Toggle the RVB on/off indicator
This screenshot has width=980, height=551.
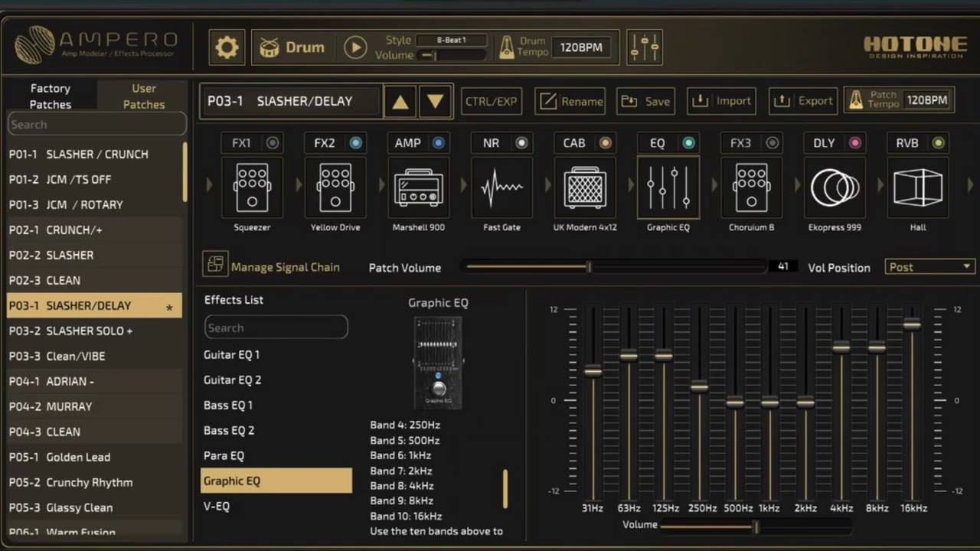[938, 143]
